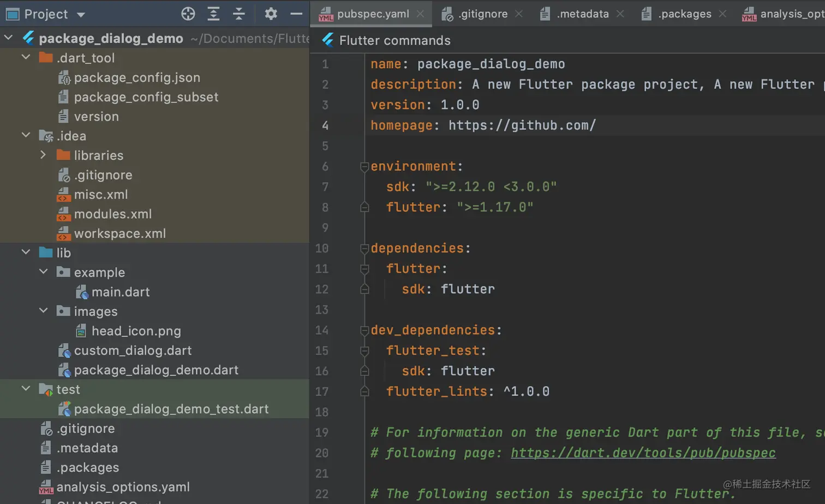Click the custom_dialog.dart file icon
The height and width of the screenshot is (504, 825).
coord(64,351)
